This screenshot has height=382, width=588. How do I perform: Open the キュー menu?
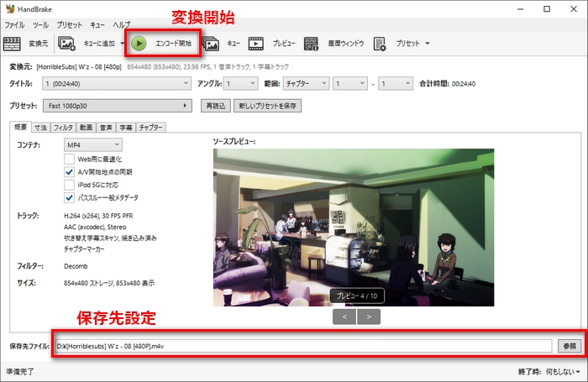pyautogui.click(x=97, y=25)
